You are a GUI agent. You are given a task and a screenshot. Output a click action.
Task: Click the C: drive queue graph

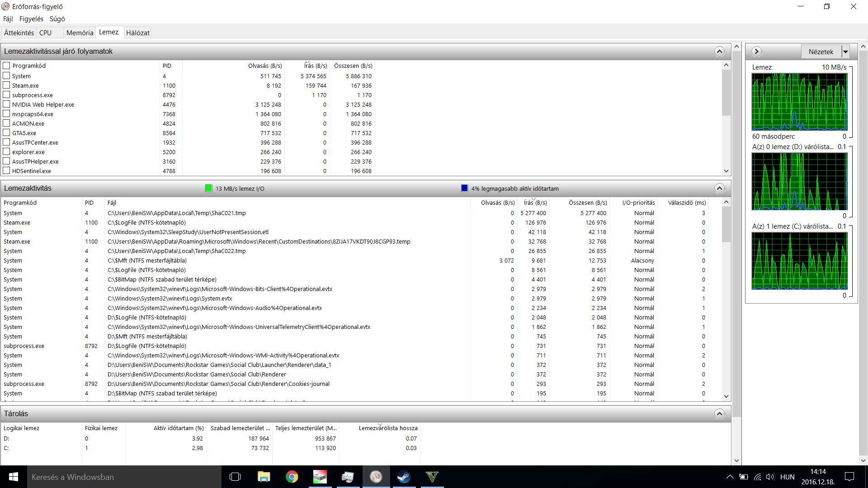tap(799, 261)
